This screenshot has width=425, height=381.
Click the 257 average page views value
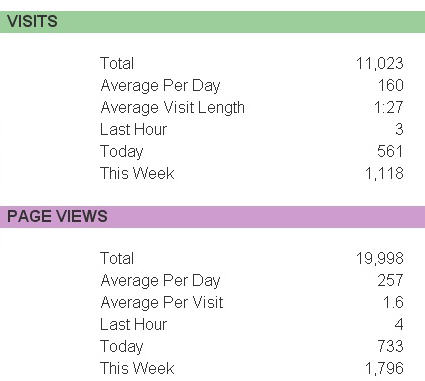pos(391,280)
